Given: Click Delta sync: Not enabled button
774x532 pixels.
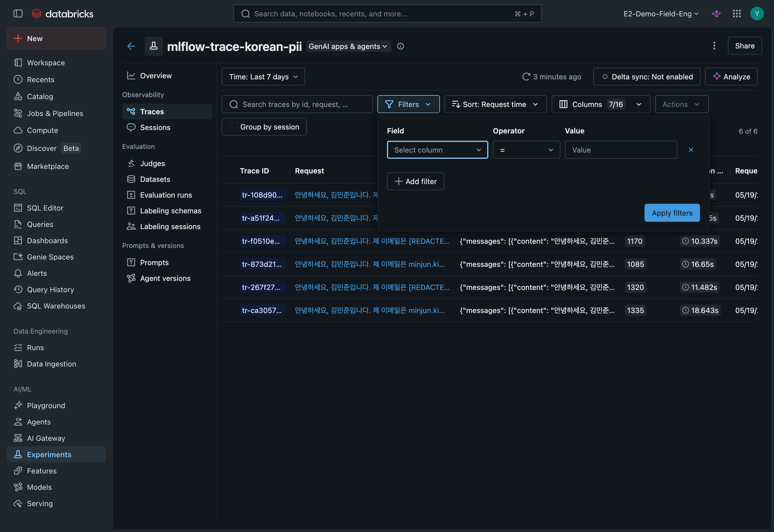Looking at the screenshot, I should (x=647, y=77).
